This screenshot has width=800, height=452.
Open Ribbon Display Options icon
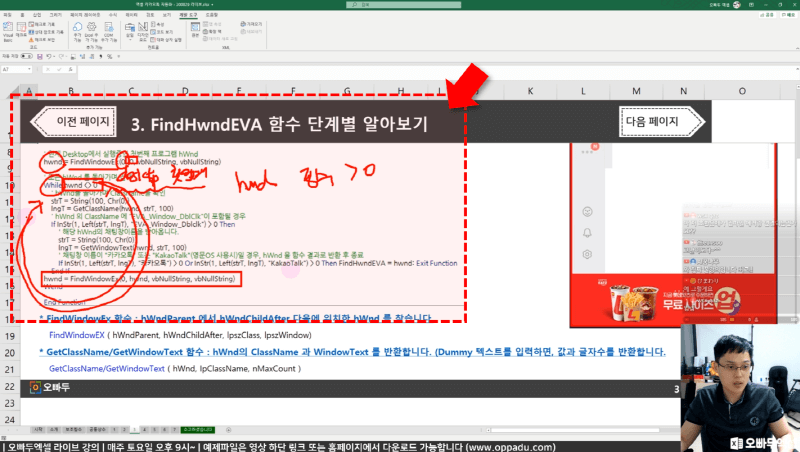pos(751,5)
